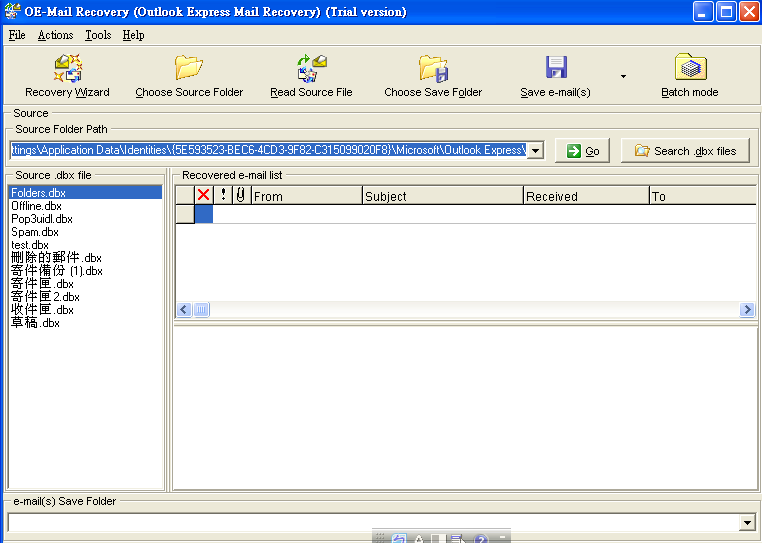Expand the Save e-mail(s) dropdown arrow
This screenshot has height=543, width=762.
click(x=623, y=76)
